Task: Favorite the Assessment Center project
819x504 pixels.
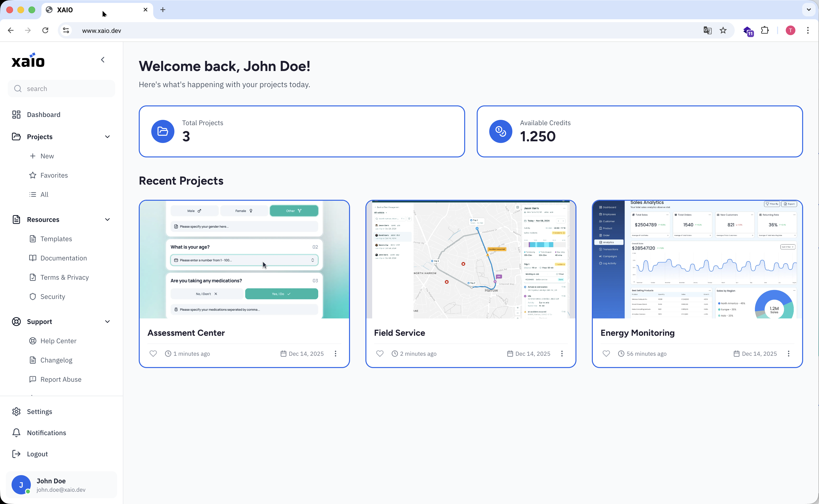Action: [153, 354]
